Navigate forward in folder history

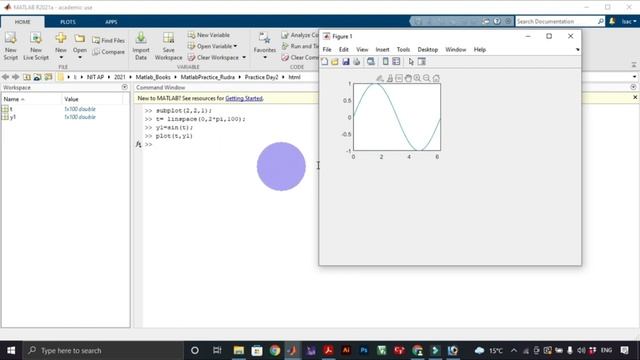point(16,77)
